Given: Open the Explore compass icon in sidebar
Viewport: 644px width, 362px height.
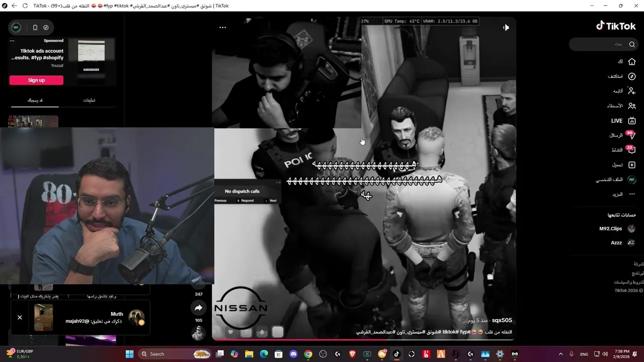Looking at the screenshot, I should pyautogui.click(x=632, y=76).
